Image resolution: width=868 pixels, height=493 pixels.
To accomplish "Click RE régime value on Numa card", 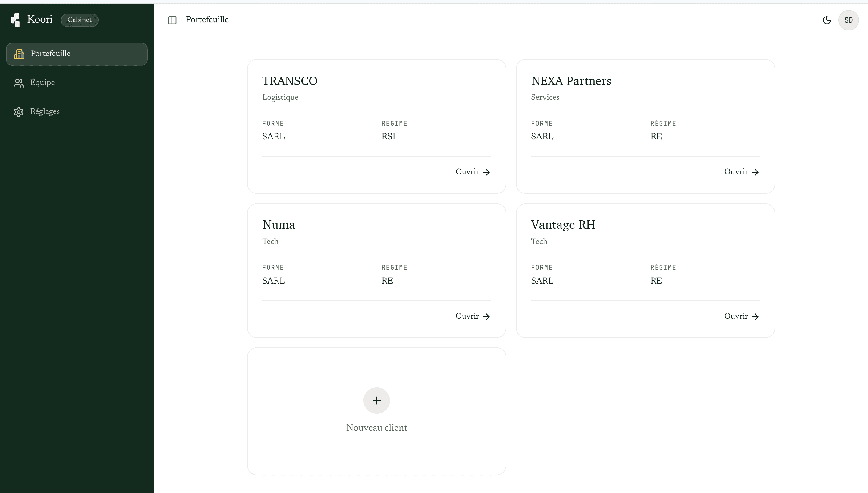I will point(387,281).
